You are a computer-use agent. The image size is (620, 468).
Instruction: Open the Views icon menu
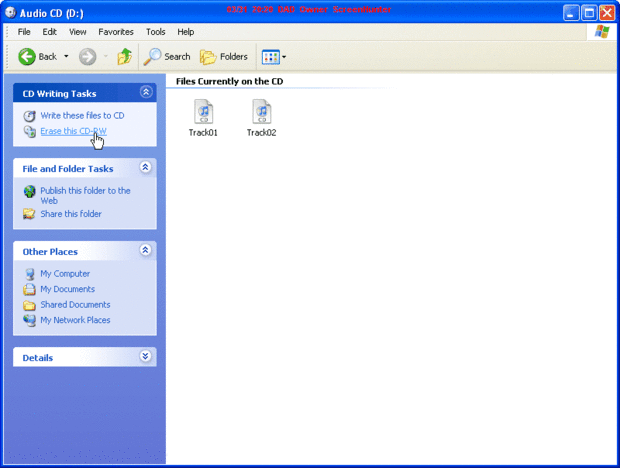271,57
